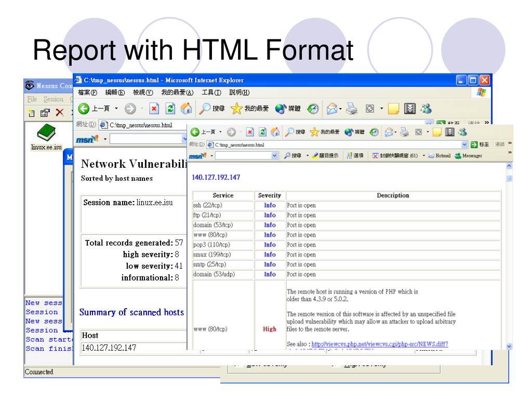Click Mail envelope icon in titled IE toolbar

(332, 109)
